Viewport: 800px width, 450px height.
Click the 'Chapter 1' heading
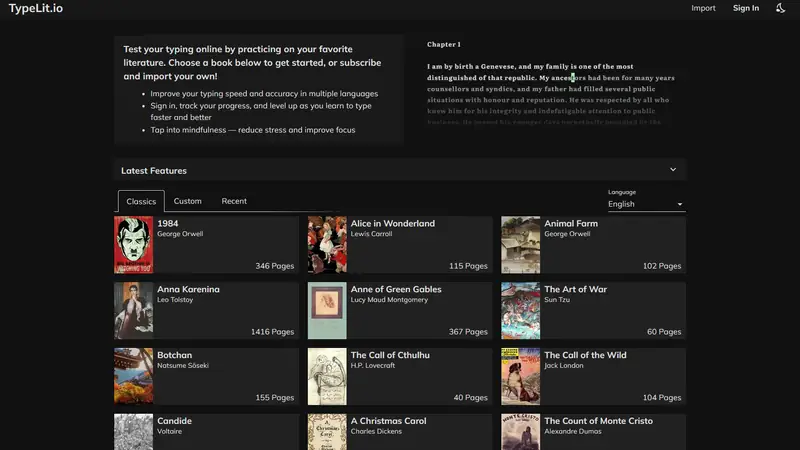(x=444, y=44)
